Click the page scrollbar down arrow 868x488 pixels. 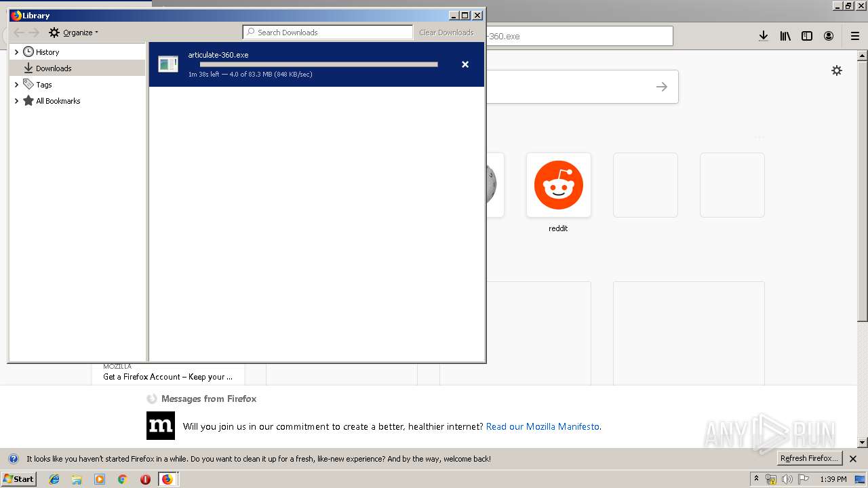863,443
